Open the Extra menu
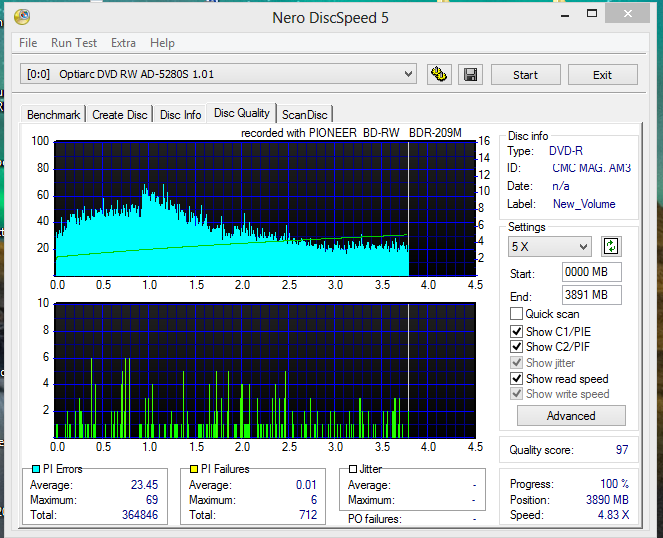 pyautogui.click(x=123, y=43)
